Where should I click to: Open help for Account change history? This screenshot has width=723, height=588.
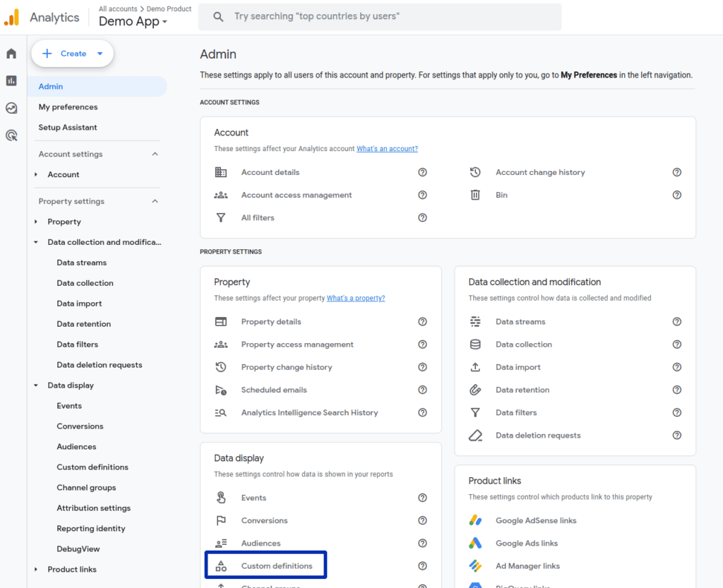click(677, 172)
